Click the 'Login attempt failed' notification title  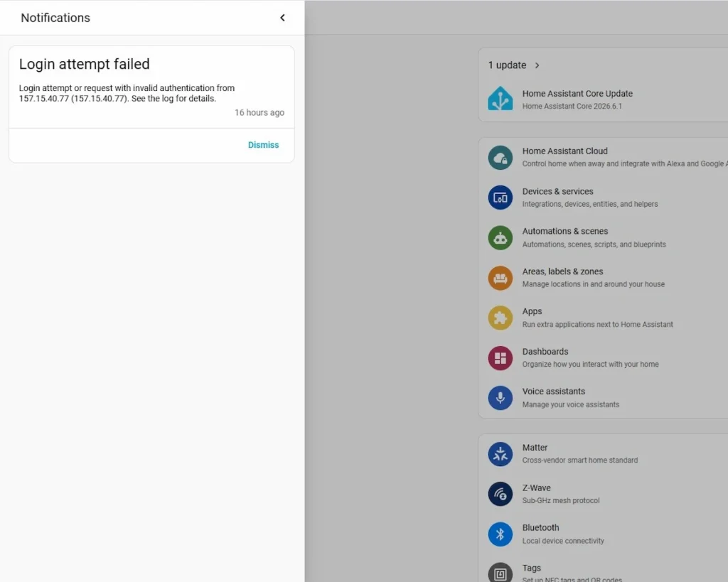click(x=84, y=64)
